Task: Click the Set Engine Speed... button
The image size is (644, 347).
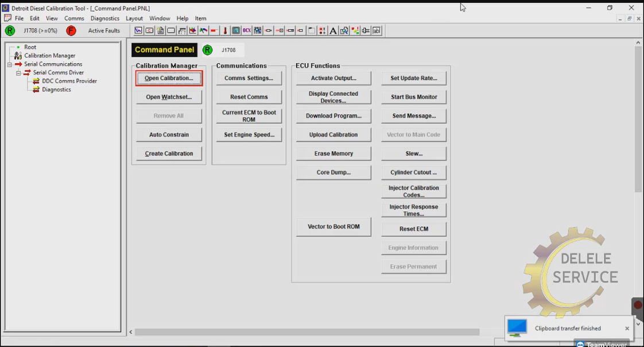Action: coord(249,135)
